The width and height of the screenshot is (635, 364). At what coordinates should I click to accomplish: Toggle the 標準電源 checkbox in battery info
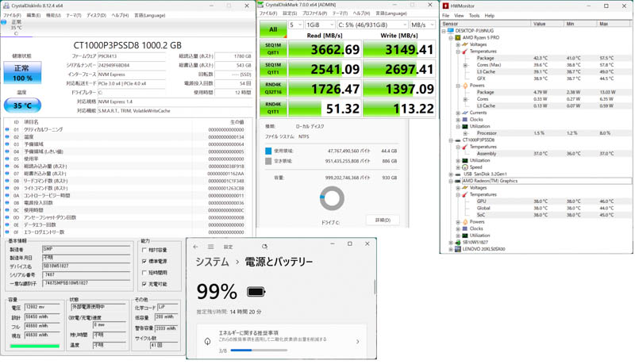(x=144, y=261)
